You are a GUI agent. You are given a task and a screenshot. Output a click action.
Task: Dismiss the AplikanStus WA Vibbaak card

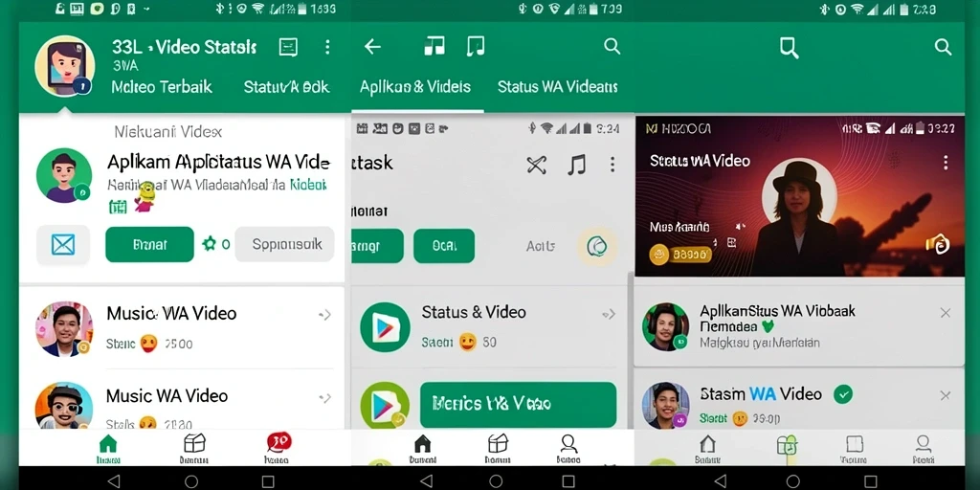[x=945, y=313]
